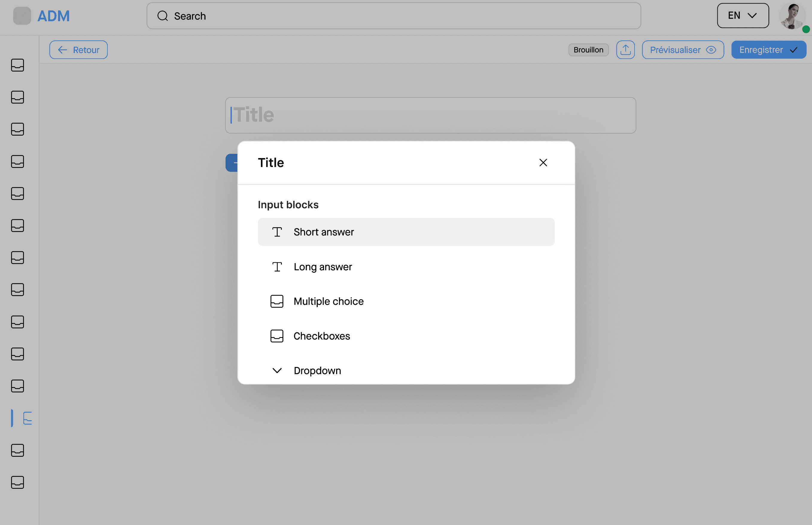Select Short answer input block
Screen dimensions: 812x525
406,232
